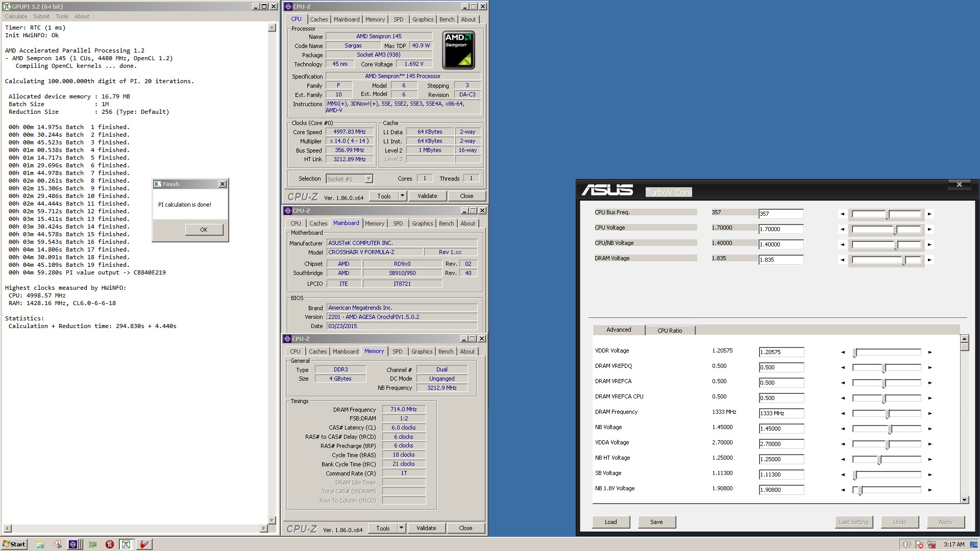980x551 pixels.
Task: Click the disconnected network tray icon
Action: 932,544
